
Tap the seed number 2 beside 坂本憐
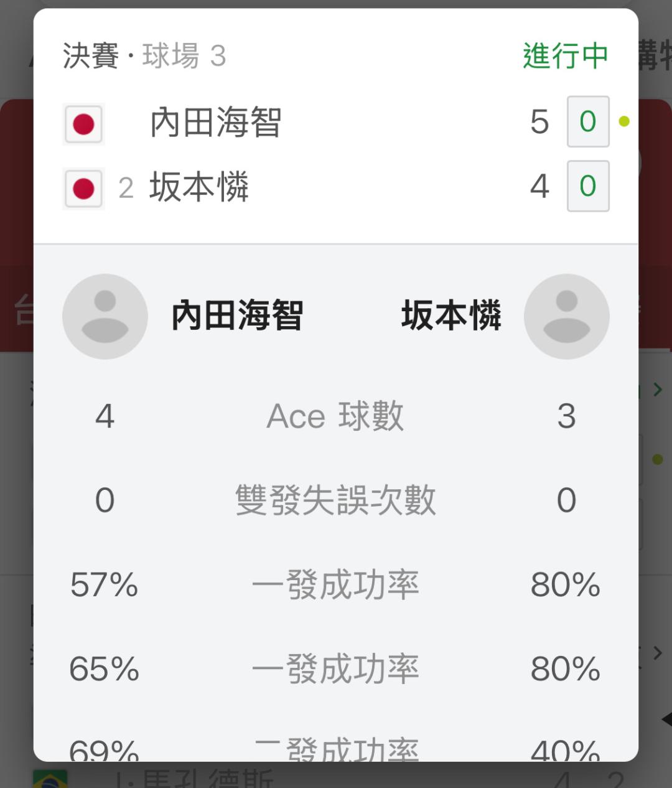click(x=126, y=188)
